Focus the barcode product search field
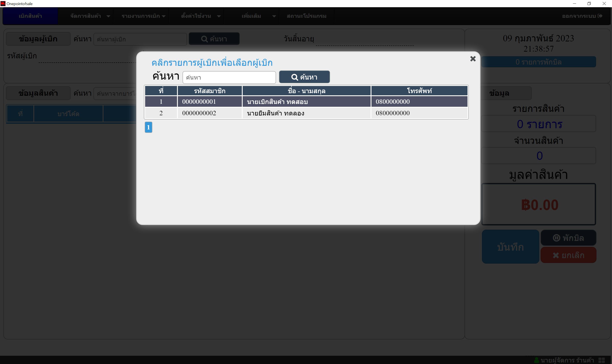The width and height of the screenshot is (612, 364). [x=115, y=93]
